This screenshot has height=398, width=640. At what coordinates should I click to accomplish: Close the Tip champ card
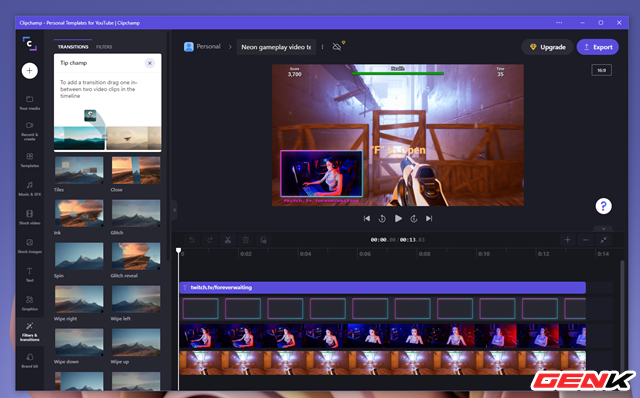coord(150,63)
